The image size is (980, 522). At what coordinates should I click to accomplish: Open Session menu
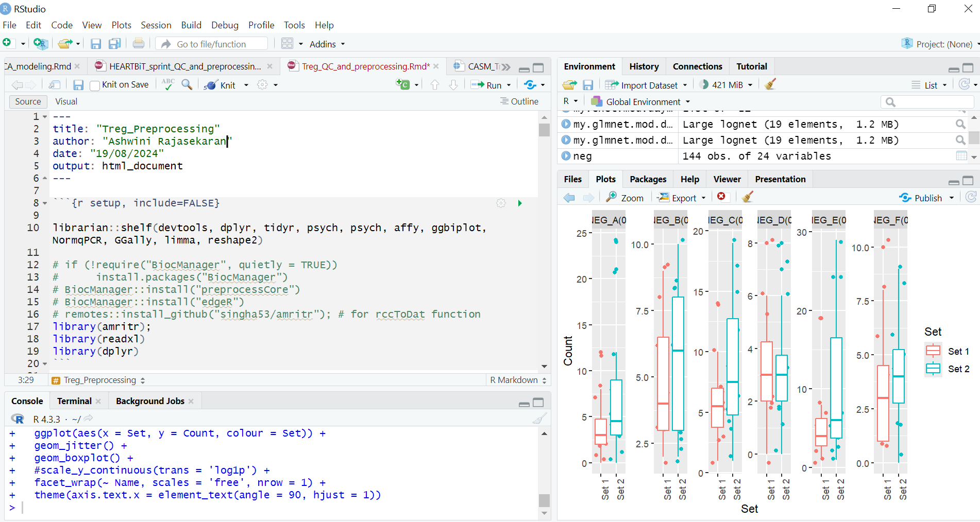click(x=156, y=25)
